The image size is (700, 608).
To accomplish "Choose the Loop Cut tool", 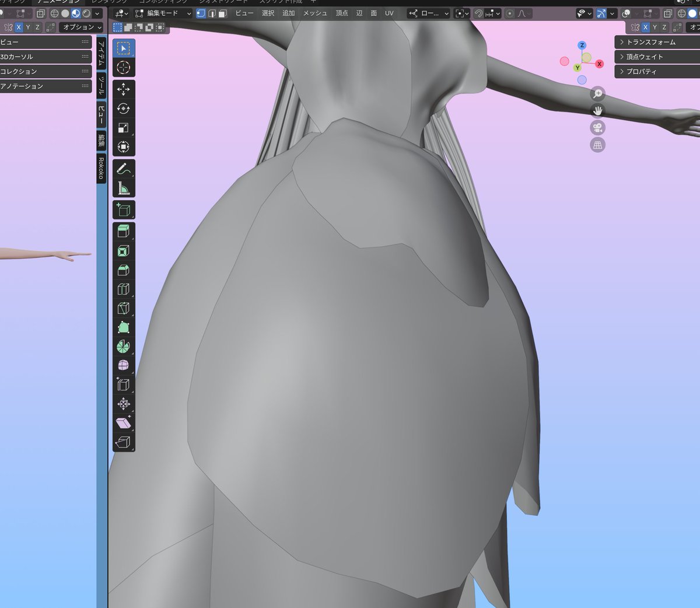I will tap(123, 289).
